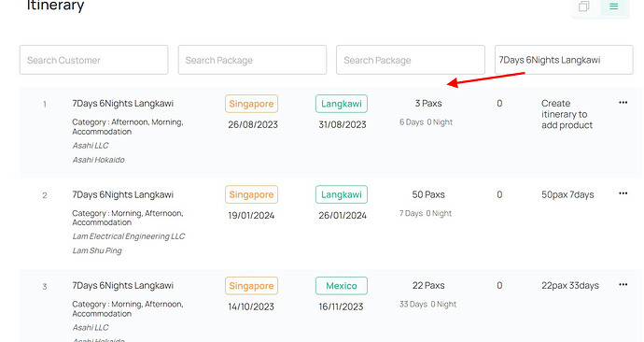Click 'Asahi LLC' in the third row

coord(91,328)
